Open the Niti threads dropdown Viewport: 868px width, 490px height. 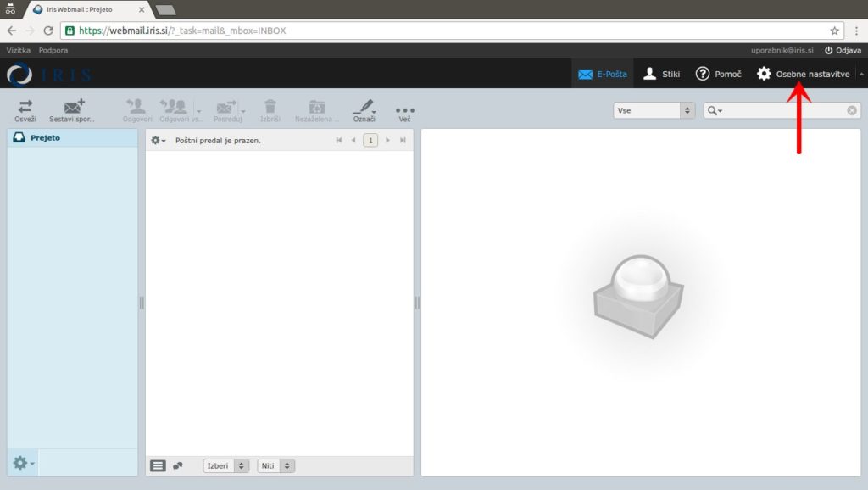point(275,465)
